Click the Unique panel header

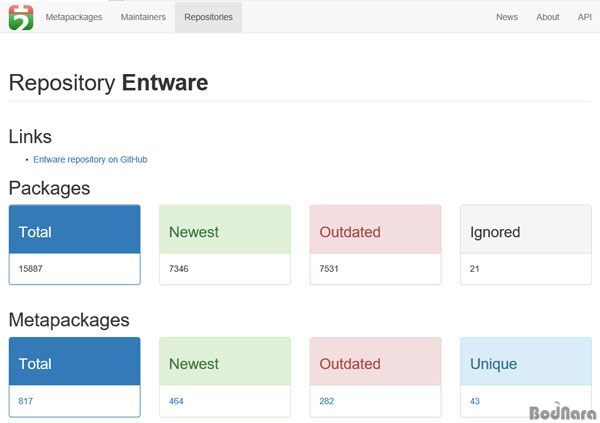click(x=526, y=361)
